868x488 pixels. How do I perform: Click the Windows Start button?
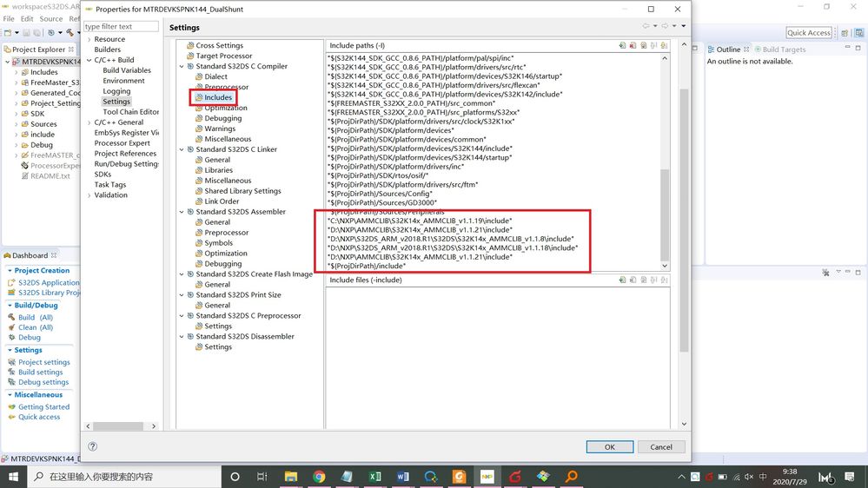tap(13, 477)
